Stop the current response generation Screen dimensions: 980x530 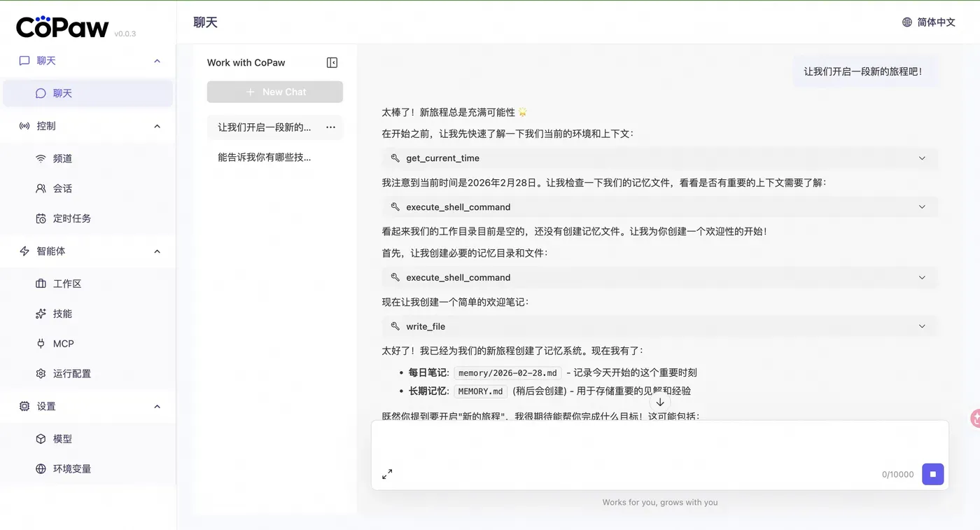[932, 474]
